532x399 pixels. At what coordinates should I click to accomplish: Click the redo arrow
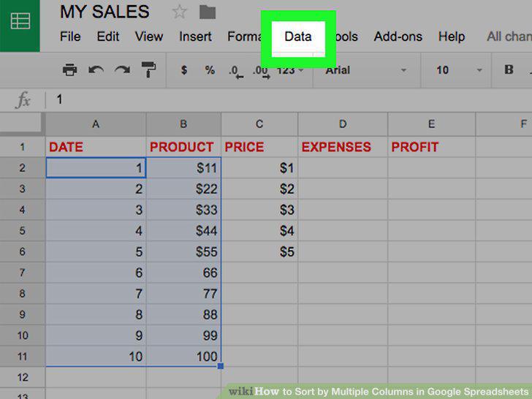coord(122,70)
